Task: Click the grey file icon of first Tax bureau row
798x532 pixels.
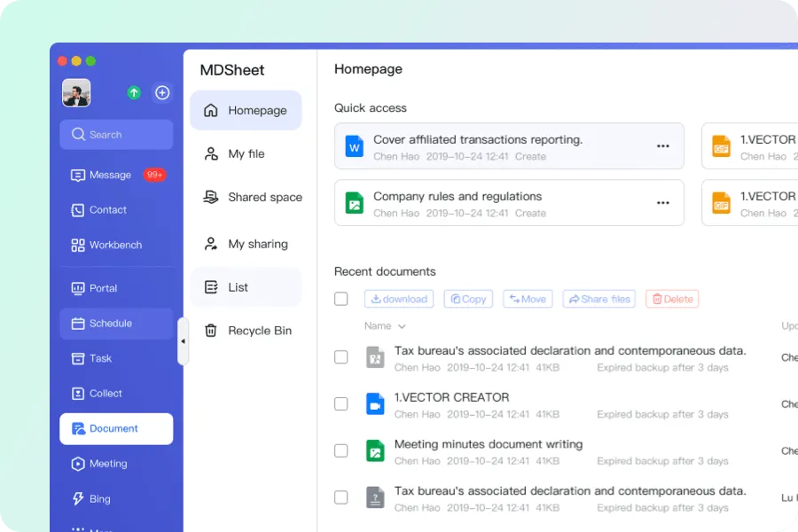Action: pos(375,357)
